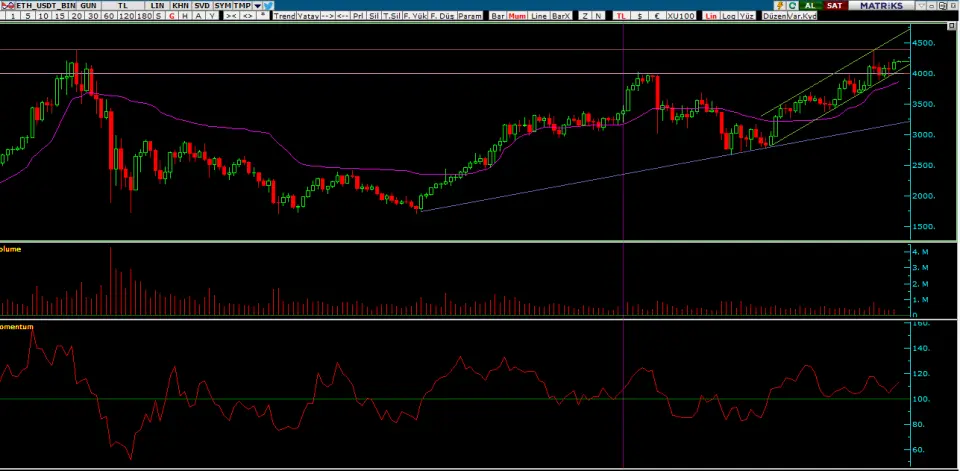Viewport: 960px width, 471px height.
Task: Shift chart left with <-- arrow
Action: point(343,17)
